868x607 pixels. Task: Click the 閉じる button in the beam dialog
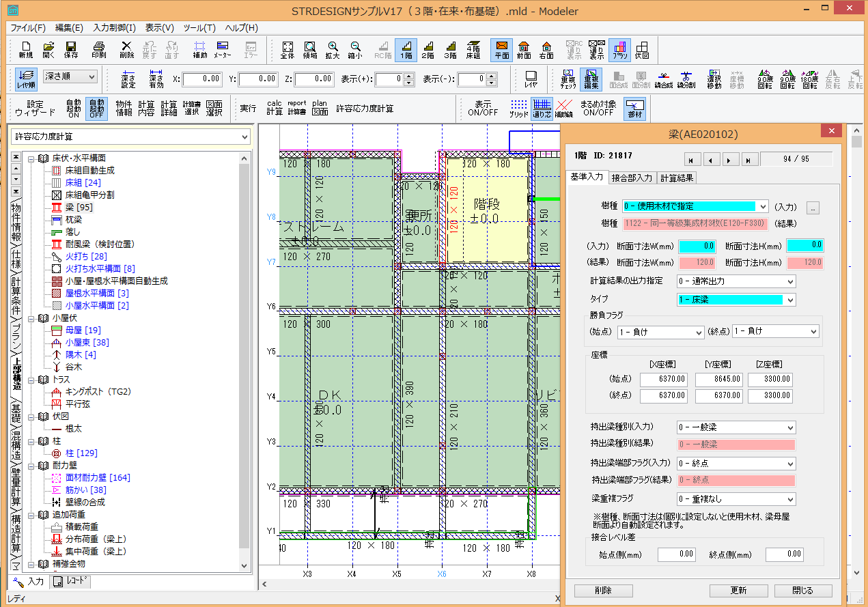point(802,591)
